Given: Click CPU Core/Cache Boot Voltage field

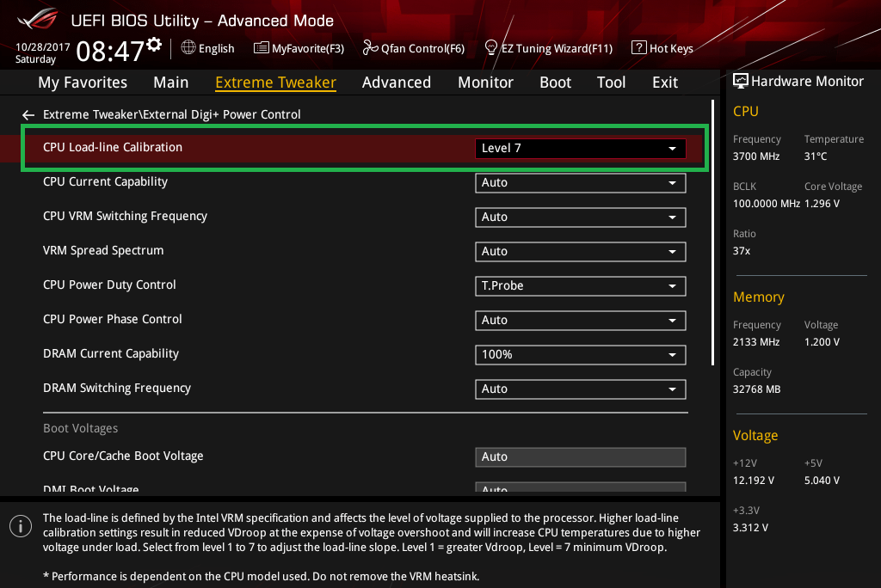Looking at the screenshot, I should (581, 457).
